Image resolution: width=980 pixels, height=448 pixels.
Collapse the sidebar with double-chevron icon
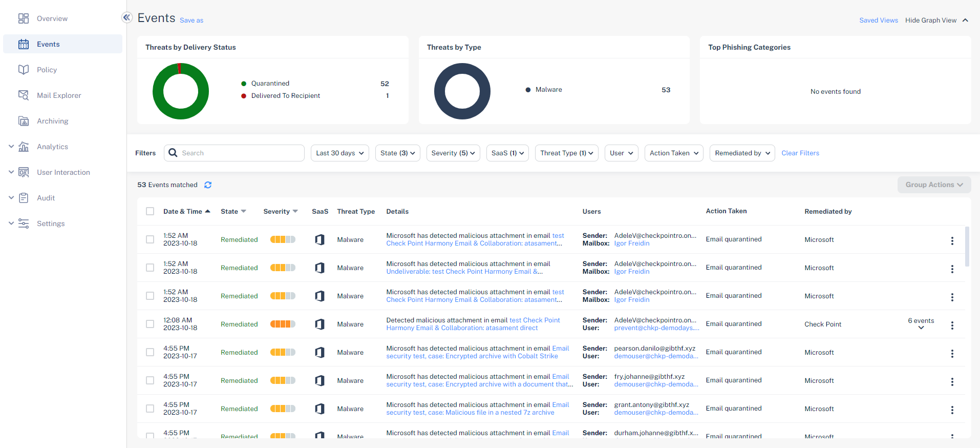(127, 17)
